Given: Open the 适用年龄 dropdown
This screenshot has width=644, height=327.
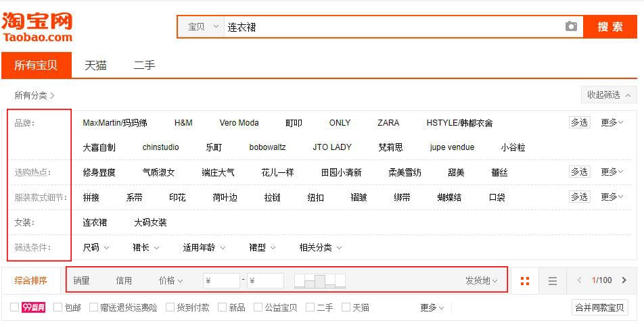Looking at the screenshot, I should click(204, 248).
